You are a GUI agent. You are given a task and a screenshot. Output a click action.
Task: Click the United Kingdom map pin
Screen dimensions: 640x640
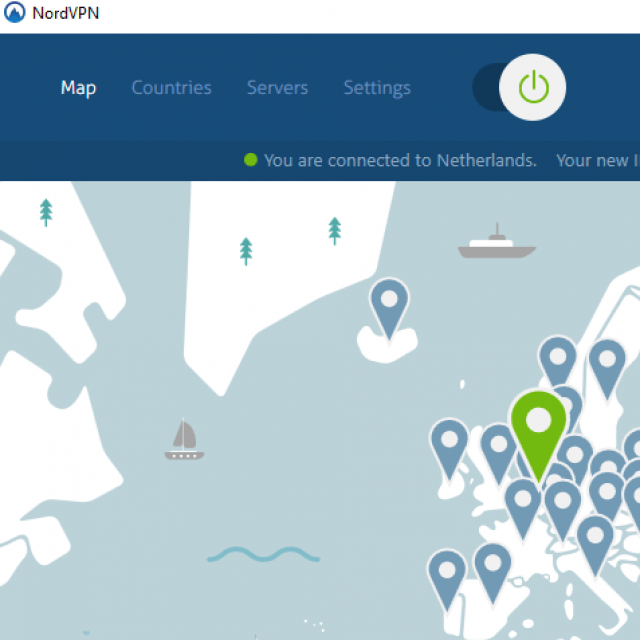pos(498,453)
